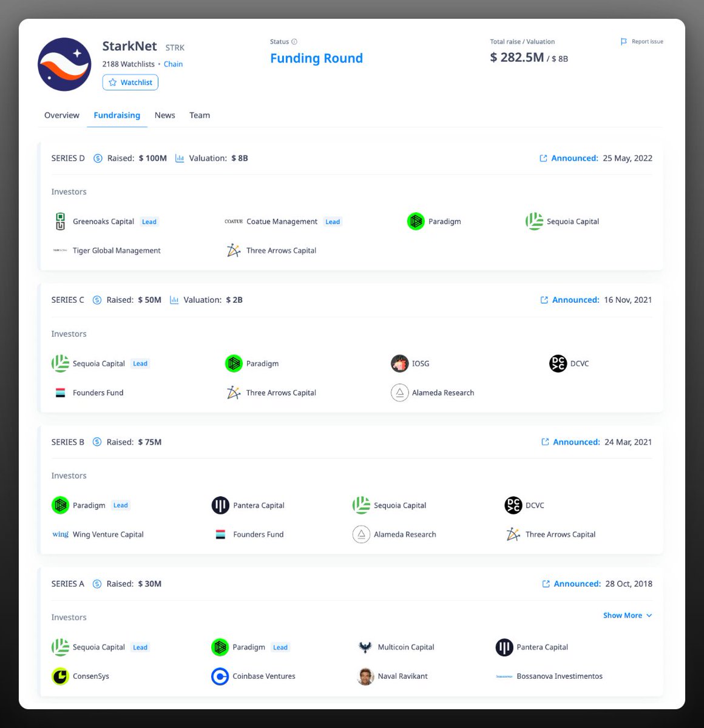Image resolution: width=704 pixels, height=728 pixels.
Task: Click Multicoin Capital logo
Action: coord(365,647)
